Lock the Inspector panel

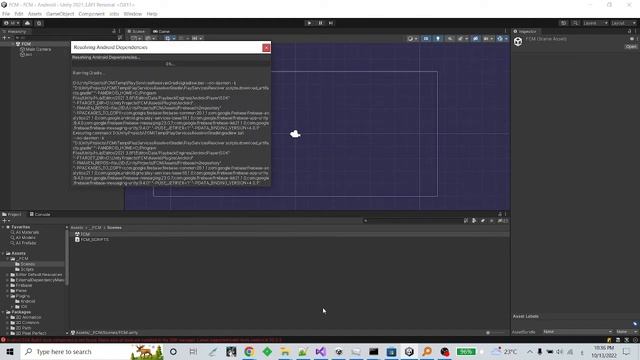pyautogui.click(x=629, y=31)
